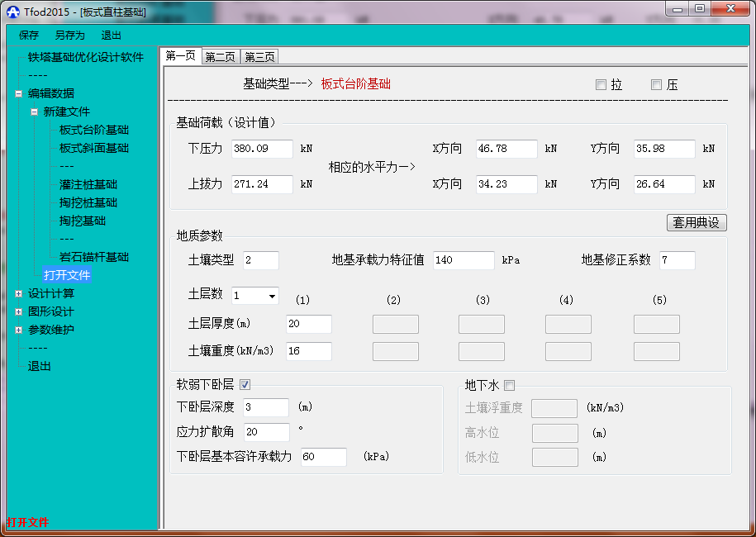Image resolution: width=756 pixels, height=537 pixels.
Task: Collapse the 编辑数据 tree node
Action: (19, 93)
